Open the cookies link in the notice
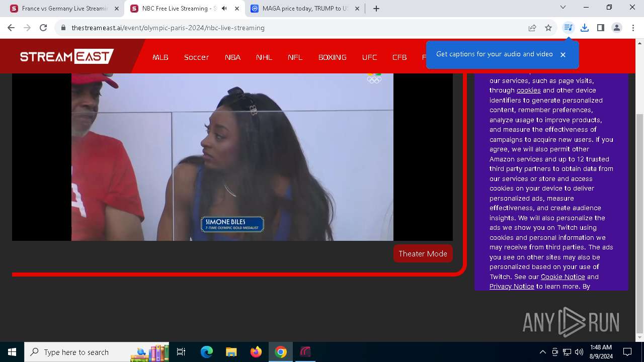 [x=528, y=90]
